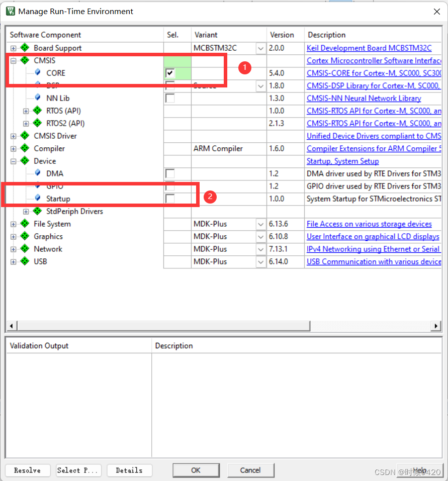
Task: Collapse the Device tree node
Action: [13, 161]
